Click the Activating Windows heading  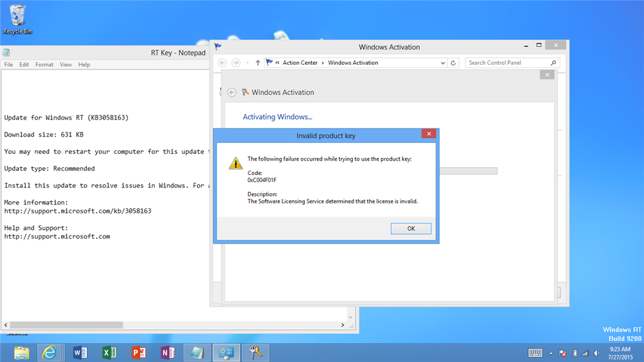pyautogui.click(x=277, y=117)
